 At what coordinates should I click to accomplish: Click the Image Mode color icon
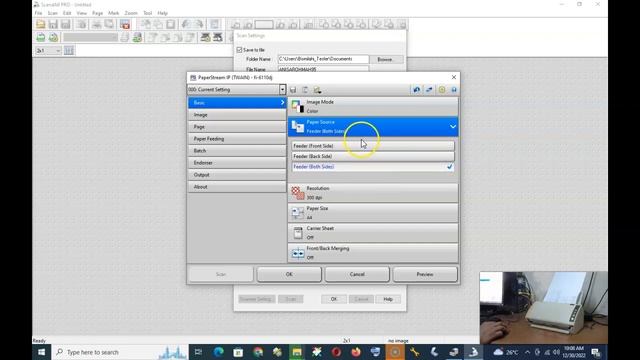pos(298,107)
